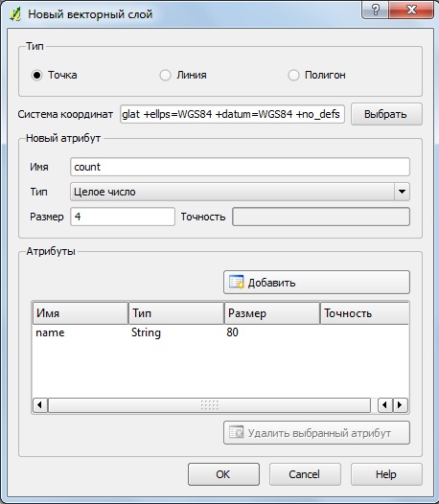
Task: Click the QGIS icon in title bar
Action: click(x=15, y=13)
